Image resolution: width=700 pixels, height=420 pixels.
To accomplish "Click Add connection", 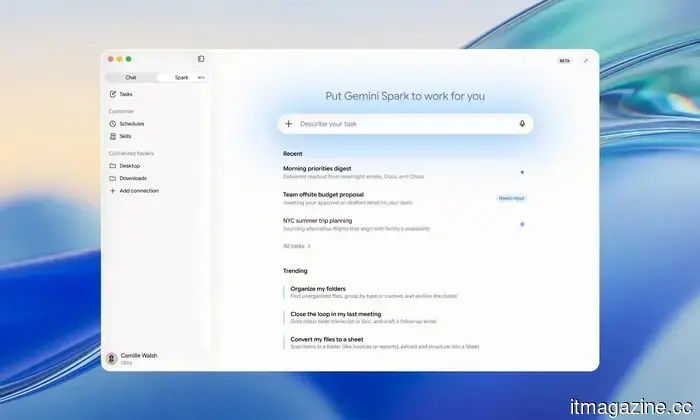I will tap(139, 191).
